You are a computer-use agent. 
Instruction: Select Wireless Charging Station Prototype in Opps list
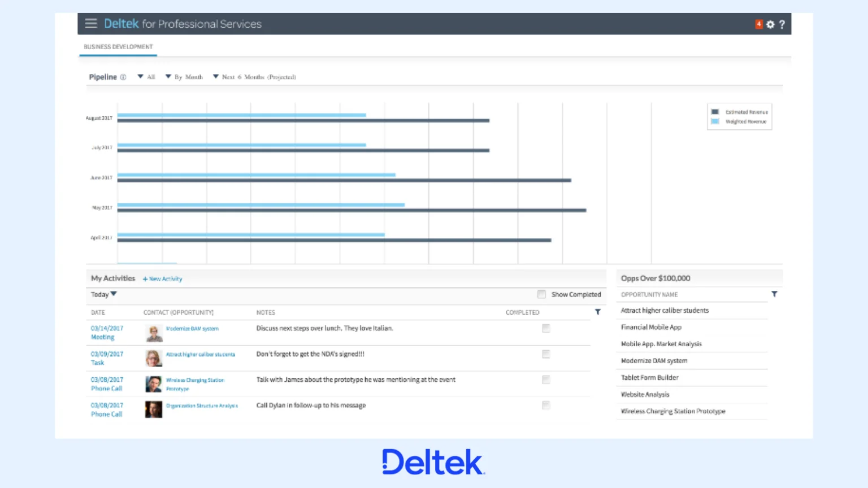tap(673, 412)
